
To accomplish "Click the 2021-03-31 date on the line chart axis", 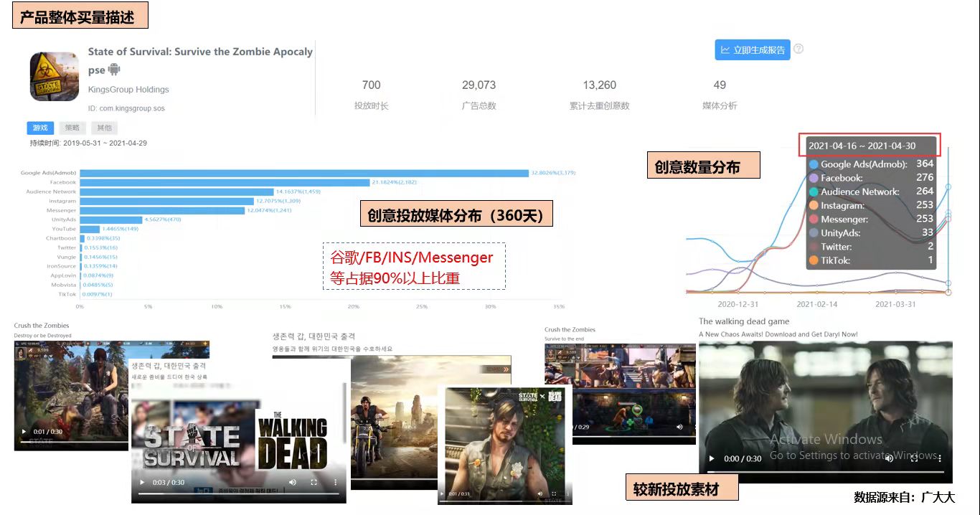I will [x=895, y=304].
